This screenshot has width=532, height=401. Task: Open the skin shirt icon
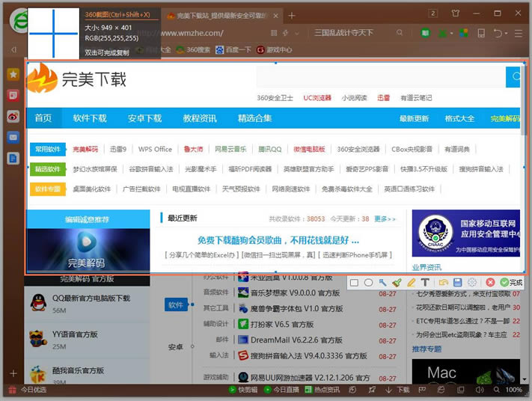point(456,13)
